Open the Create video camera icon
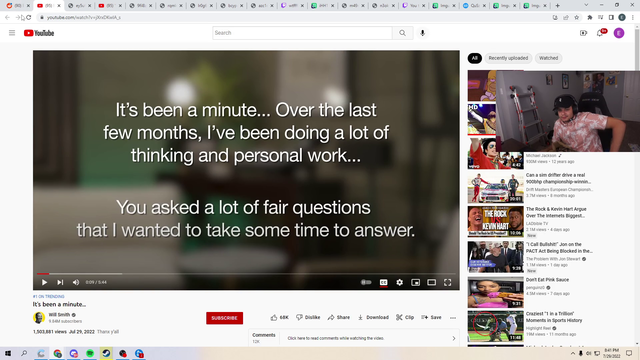 coord(583,33)
